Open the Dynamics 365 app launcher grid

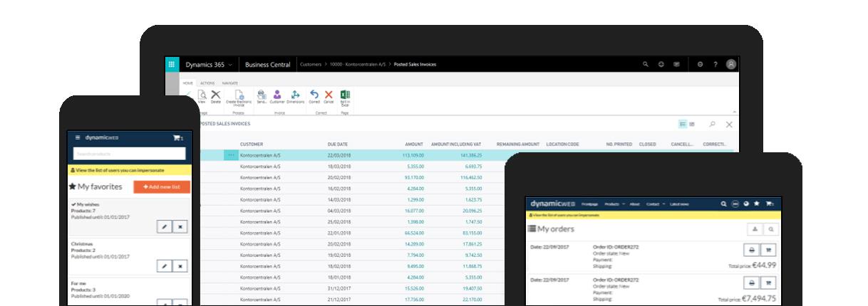click(x=172, y=64)
